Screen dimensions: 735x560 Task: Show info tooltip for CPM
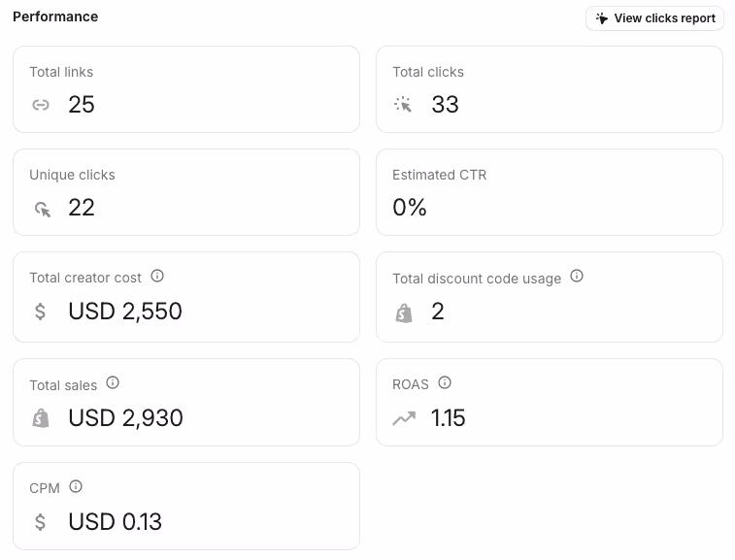[x=76, y=487]
